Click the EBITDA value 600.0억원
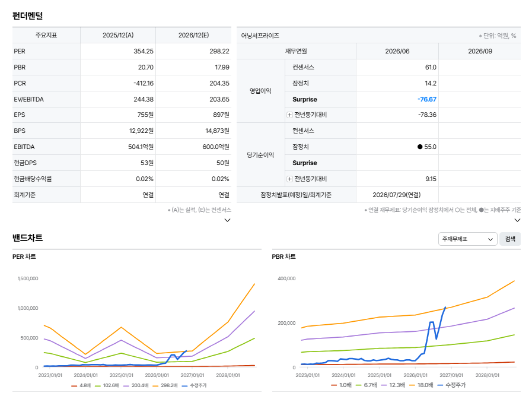The image size is (532, 396). tap(216, 147)
